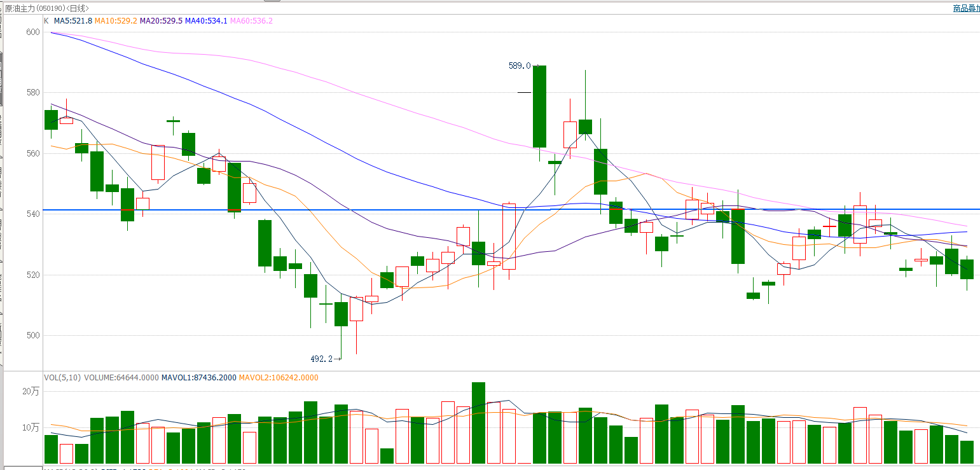
Task: Click the 492.2 low price annotation
Action: pyautogui.click(x=321, y=359)
